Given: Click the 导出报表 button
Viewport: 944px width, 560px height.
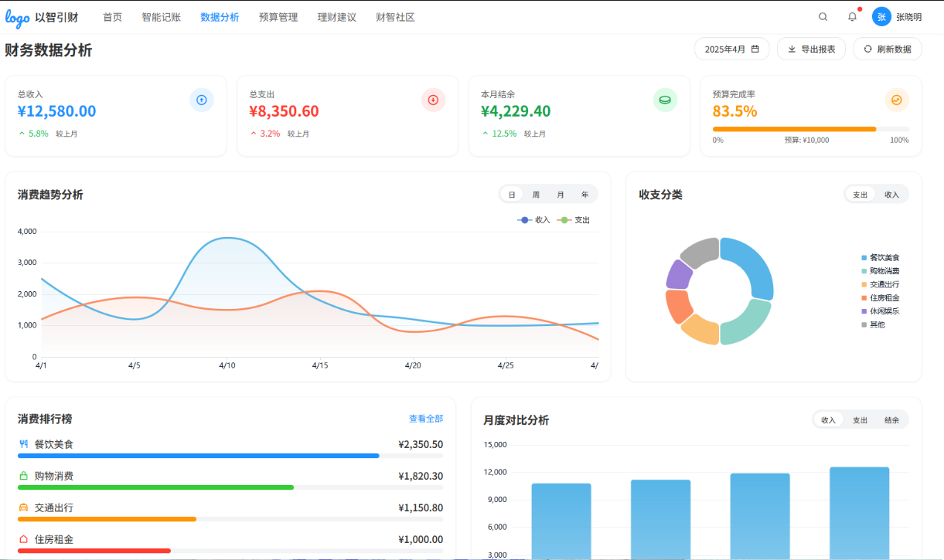Looking at the screenshot, I should [x=811, y=49].
